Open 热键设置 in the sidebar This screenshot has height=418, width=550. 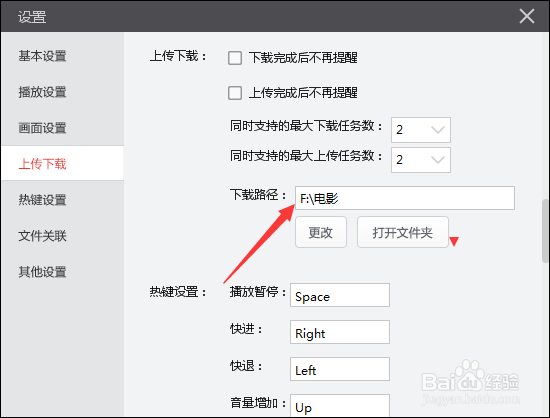tap(42, 200)
